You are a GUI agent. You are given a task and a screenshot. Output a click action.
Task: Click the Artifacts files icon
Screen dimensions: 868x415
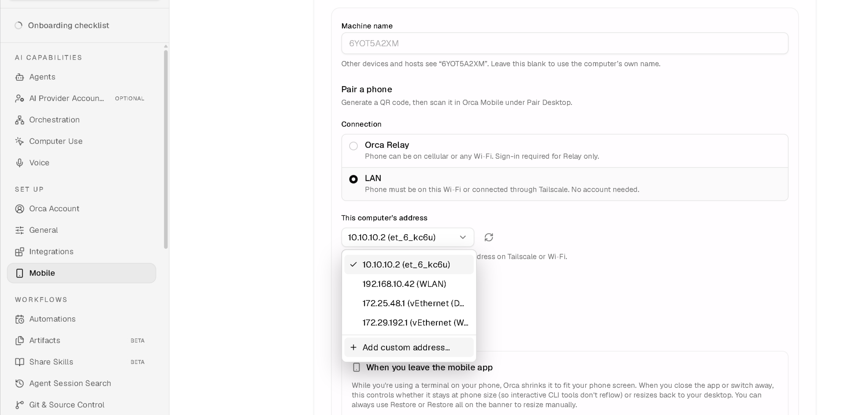[x=20, y=340]
